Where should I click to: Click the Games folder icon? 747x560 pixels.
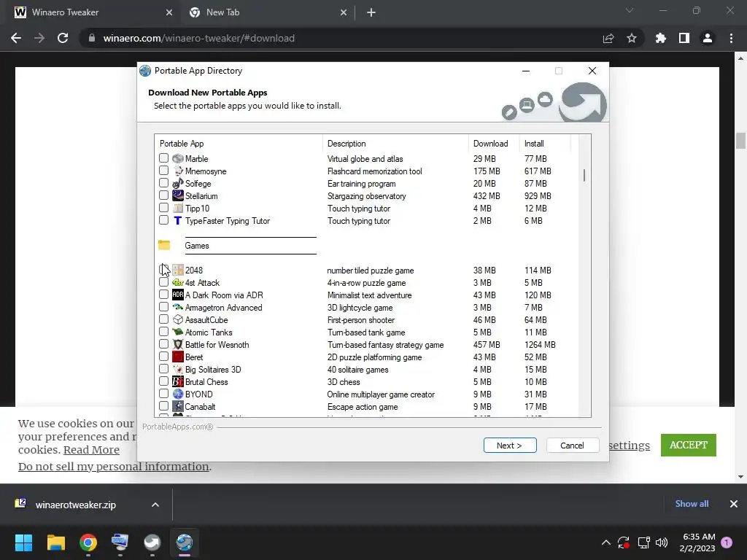point(164,245)
